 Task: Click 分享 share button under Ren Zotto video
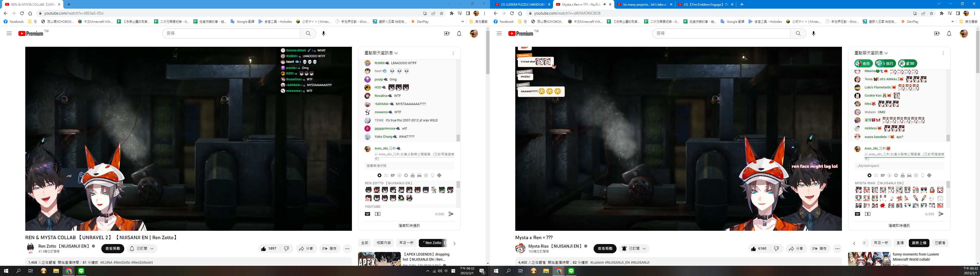pos(306,249)
